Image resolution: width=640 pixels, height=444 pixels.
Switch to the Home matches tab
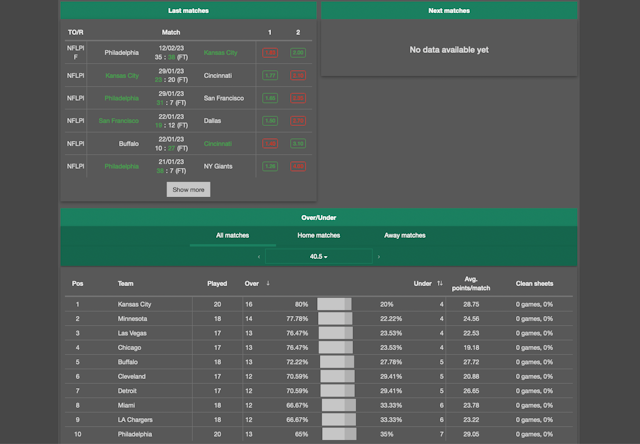tap(319, 236)
